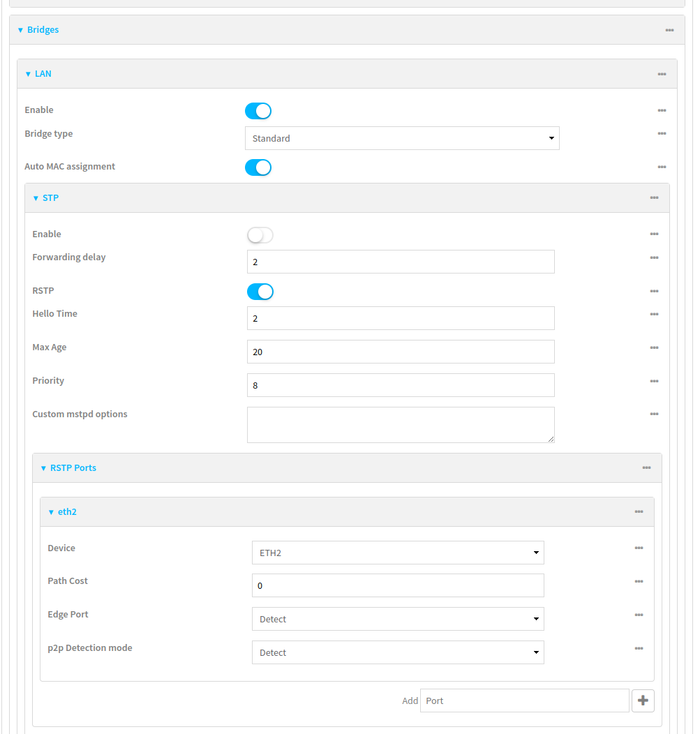Image resolution: width=700 pixels, height=734 pixels.
Task: Disable the LAN bridge Enable toggle
Action: pyautogui.click(x=258, y=111)
